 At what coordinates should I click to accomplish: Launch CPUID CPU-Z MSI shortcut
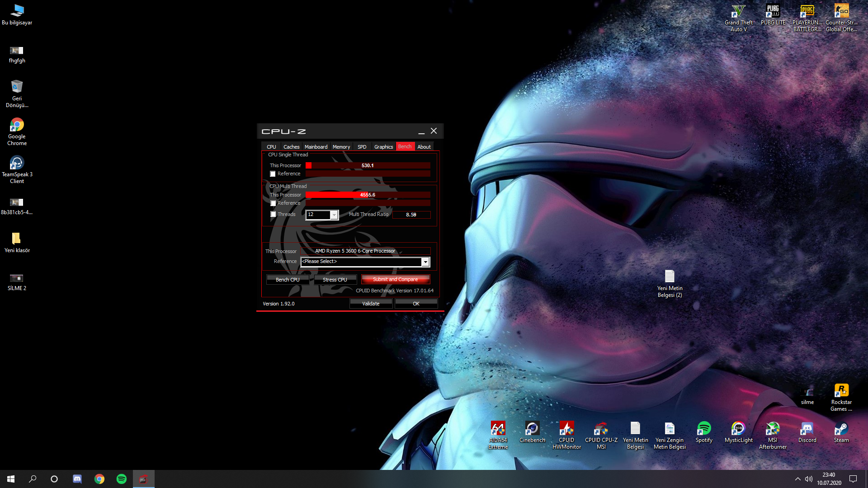pos(601,435)
